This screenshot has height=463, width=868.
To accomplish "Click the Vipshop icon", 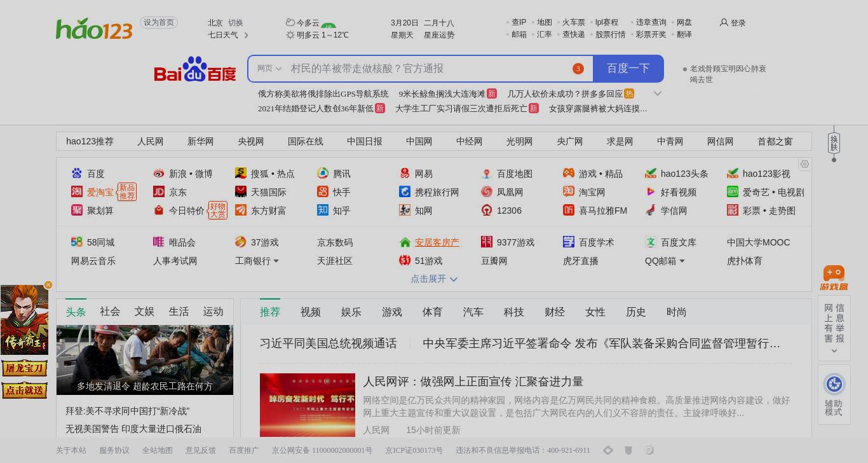I will tap(159, 242).
